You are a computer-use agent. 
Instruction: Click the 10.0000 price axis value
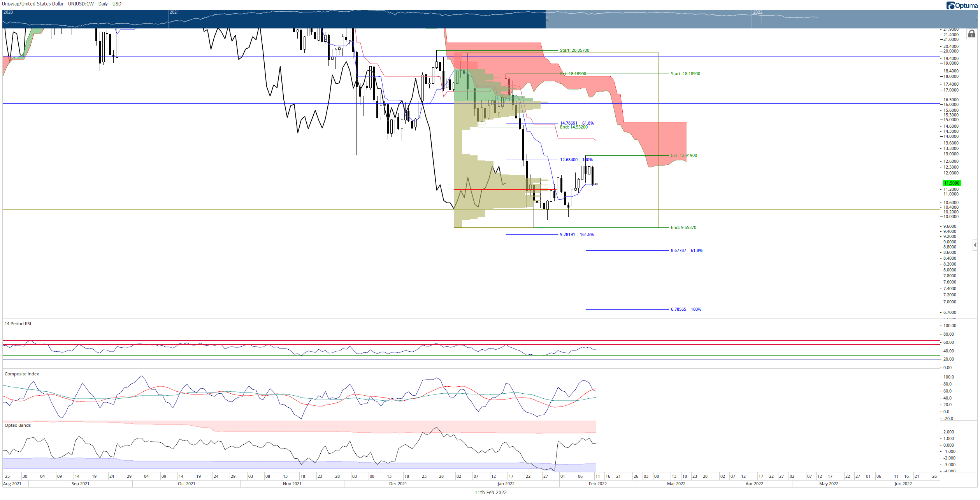(951, 217)
